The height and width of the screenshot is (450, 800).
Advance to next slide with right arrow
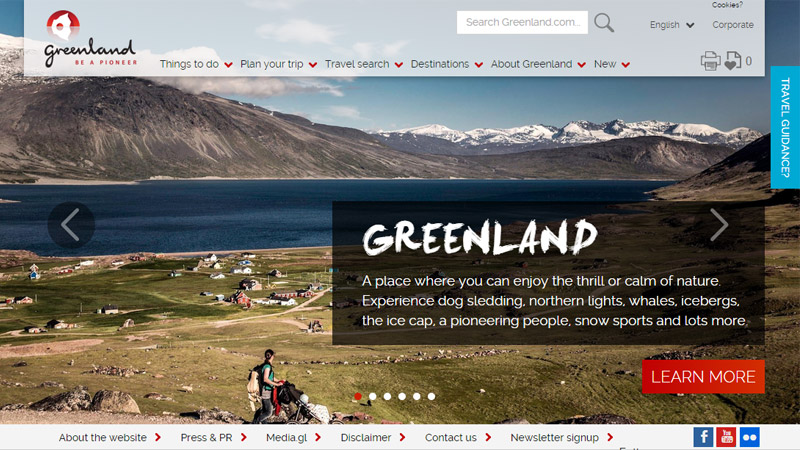[x=719, y=224]
